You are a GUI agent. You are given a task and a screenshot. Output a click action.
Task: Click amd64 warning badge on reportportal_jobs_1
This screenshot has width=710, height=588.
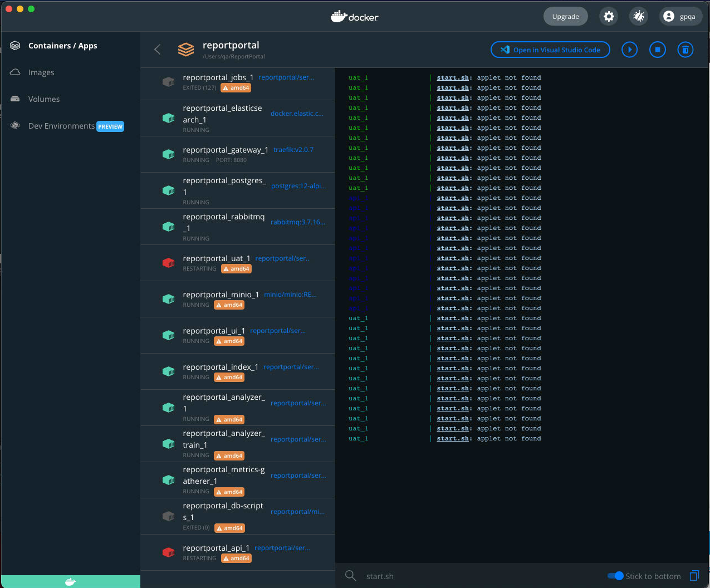click(x=236, y=88)
